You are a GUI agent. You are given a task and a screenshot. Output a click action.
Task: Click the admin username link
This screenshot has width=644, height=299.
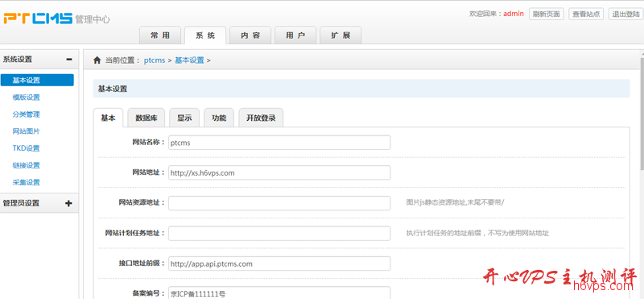514,14
